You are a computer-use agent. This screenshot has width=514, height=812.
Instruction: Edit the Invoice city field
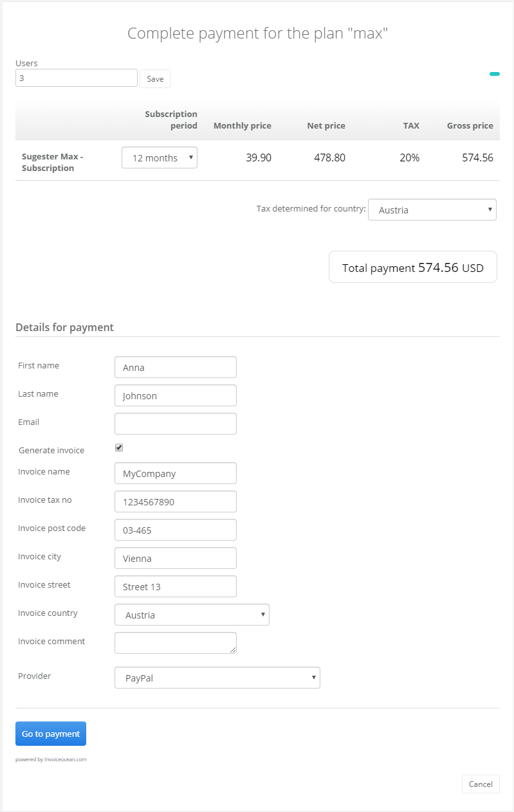coord(175,558)
